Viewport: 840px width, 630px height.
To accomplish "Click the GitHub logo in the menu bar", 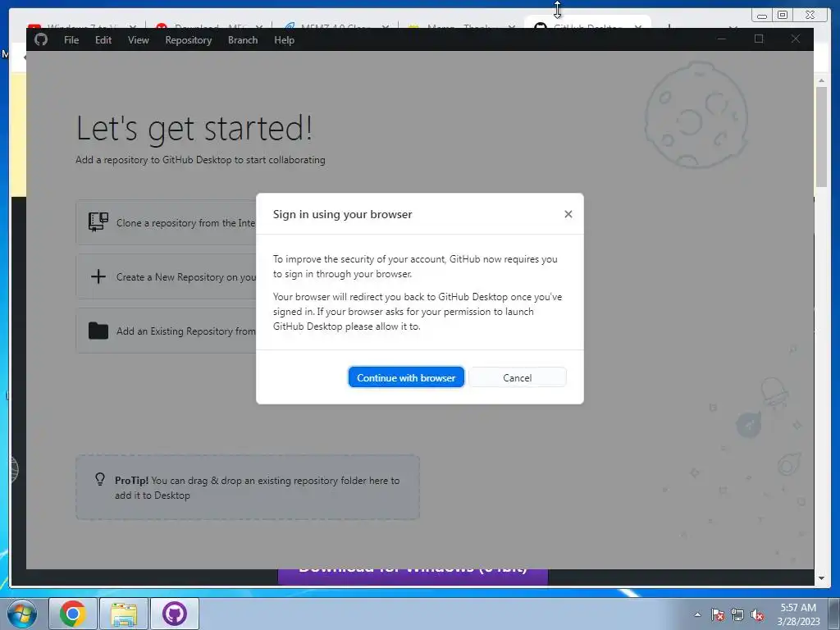I will click(x=41, y=39).
